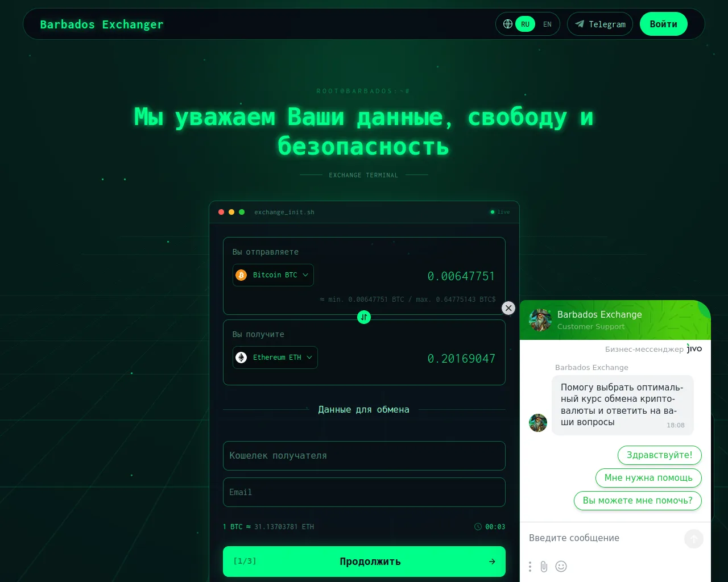
Task: Switch the language to EN
Action: [x=547, y=24]
